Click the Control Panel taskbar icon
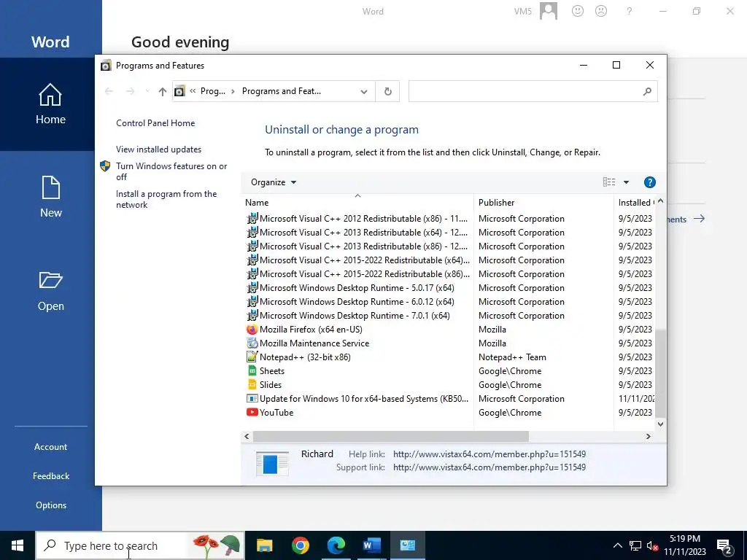This screenshot has width=747, height=560. (407, 545)
